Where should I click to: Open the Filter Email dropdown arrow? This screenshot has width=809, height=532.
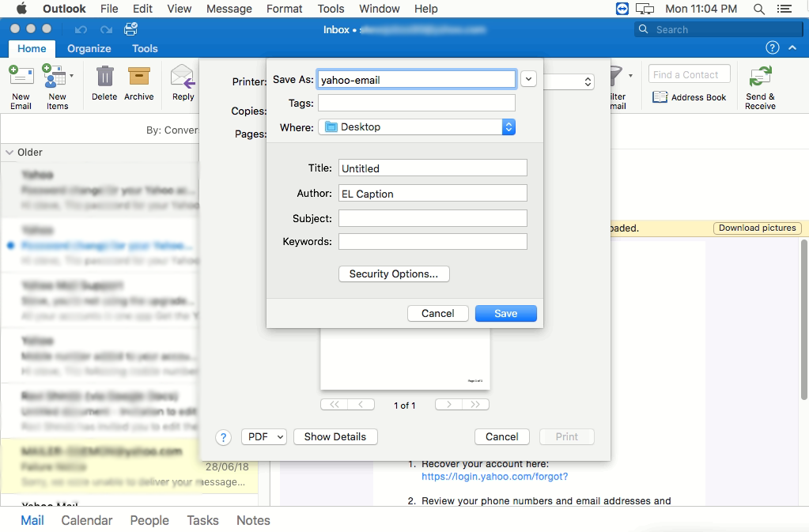630,76
